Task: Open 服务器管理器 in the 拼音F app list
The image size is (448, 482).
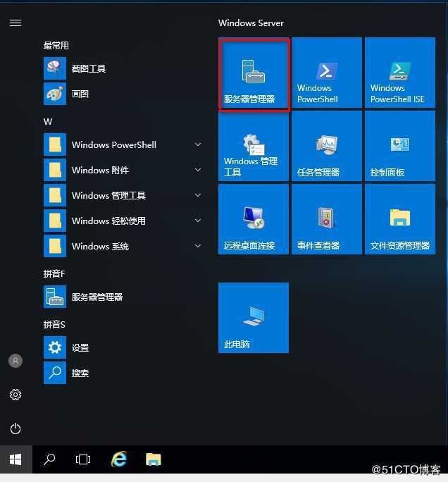Action: [x=123, y=297]
